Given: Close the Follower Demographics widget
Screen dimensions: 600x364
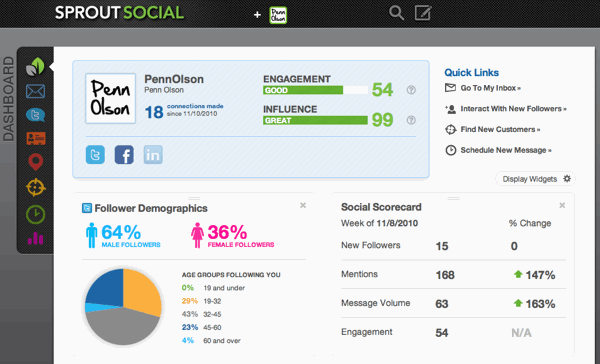Looking at the screenshot, I should point(303,206).
